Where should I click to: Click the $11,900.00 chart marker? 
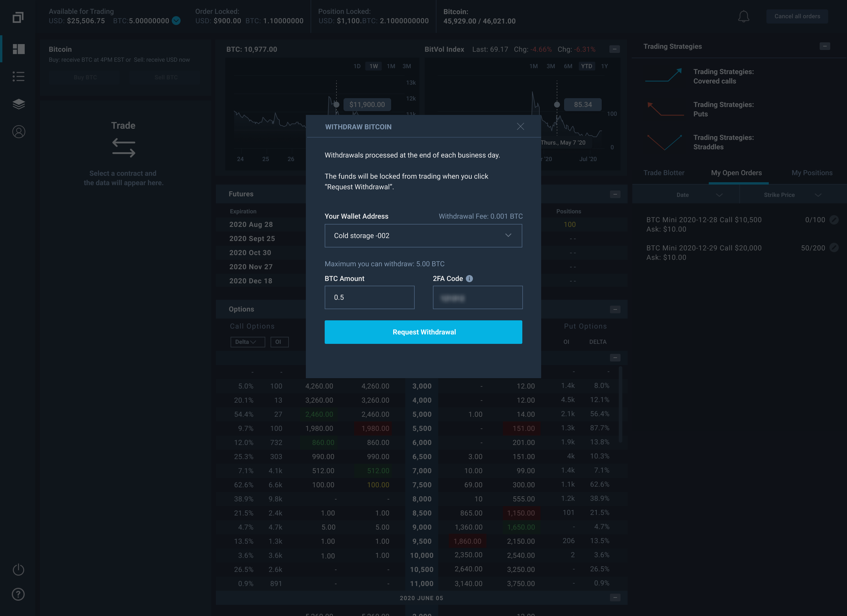[367, 104]
